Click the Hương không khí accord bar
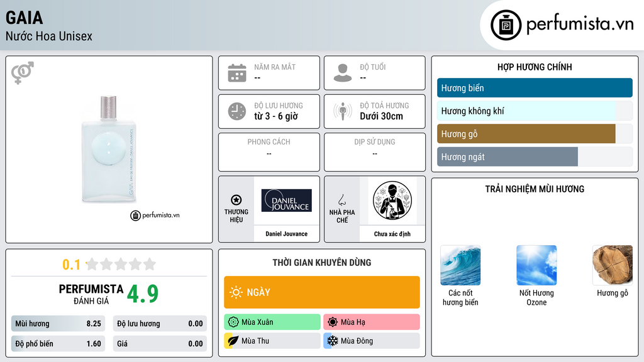The width and height of the screenshot is (644, 362). point(535,111)
